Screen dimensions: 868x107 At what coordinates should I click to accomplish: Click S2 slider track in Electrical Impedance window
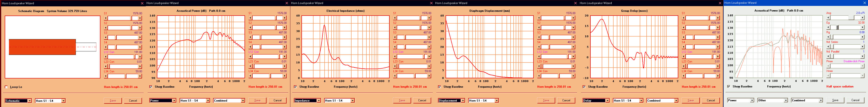[x=412, y=28]
